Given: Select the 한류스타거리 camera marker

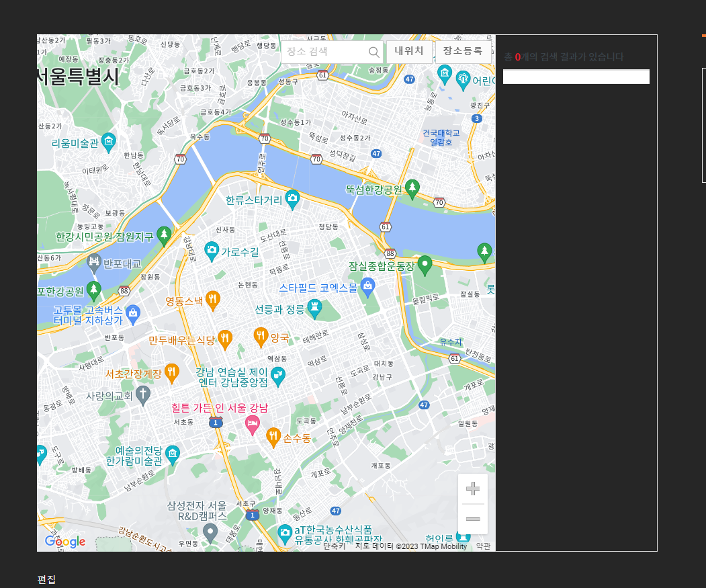Looking at the screenshot, I should 292,199.
